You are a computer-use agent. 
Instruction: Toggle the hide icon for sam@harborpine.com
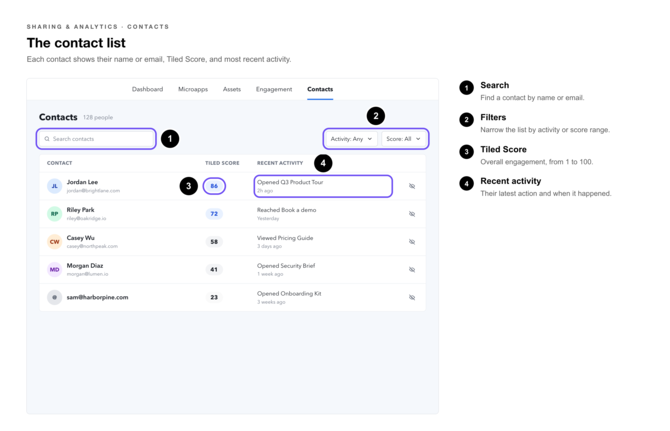tap(412, 297)
